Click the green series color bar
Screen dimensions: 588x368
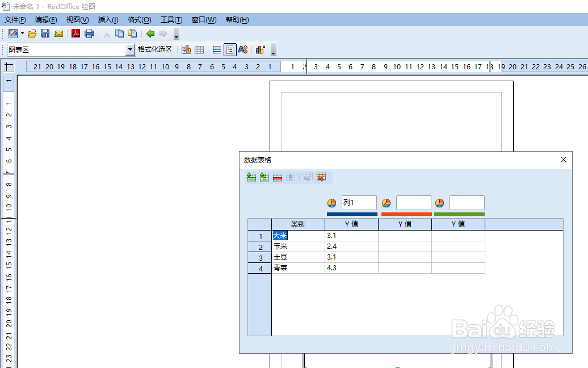tap(459, 214)
